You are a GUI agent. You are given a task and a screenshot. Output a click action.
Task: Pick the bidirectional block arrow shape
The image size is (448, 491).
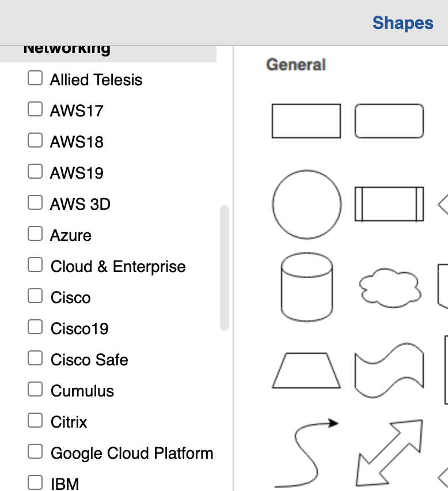pyautogui.click(x=389, y=453)
